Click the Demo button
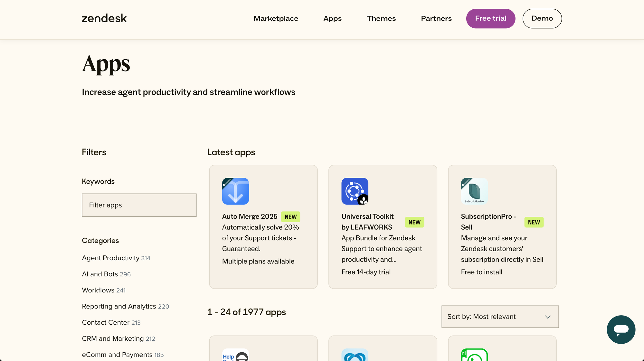Image resolution: width=644 pixels, height=361 pixels. (x=542, y=18)
